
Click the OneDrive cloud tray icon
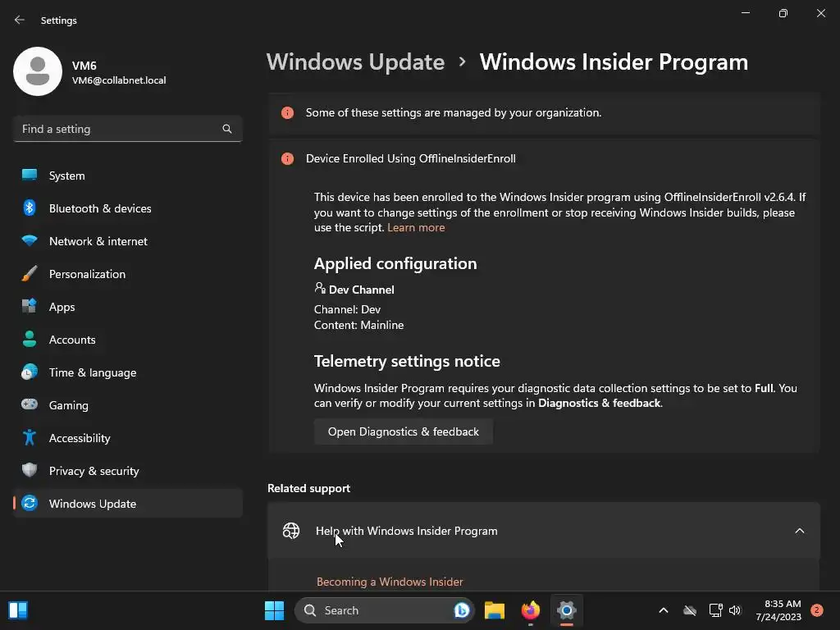(690, 610)
